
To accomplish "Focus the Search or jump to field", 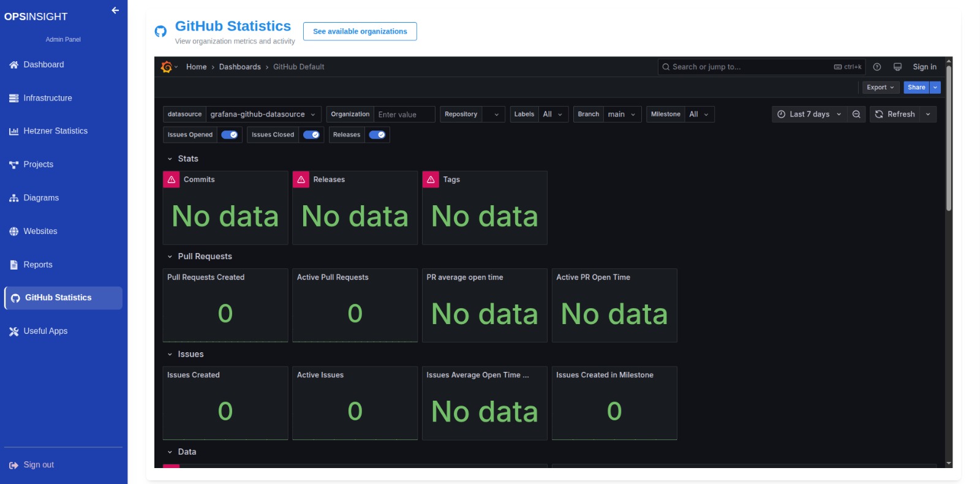I will click(x=761, y=67).
